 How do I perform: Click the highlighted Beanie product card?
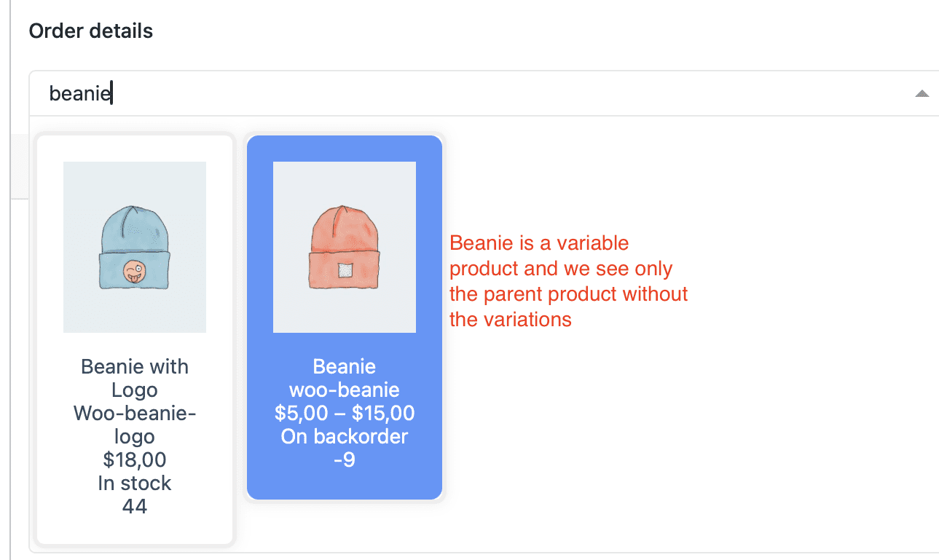pos(343,317)
